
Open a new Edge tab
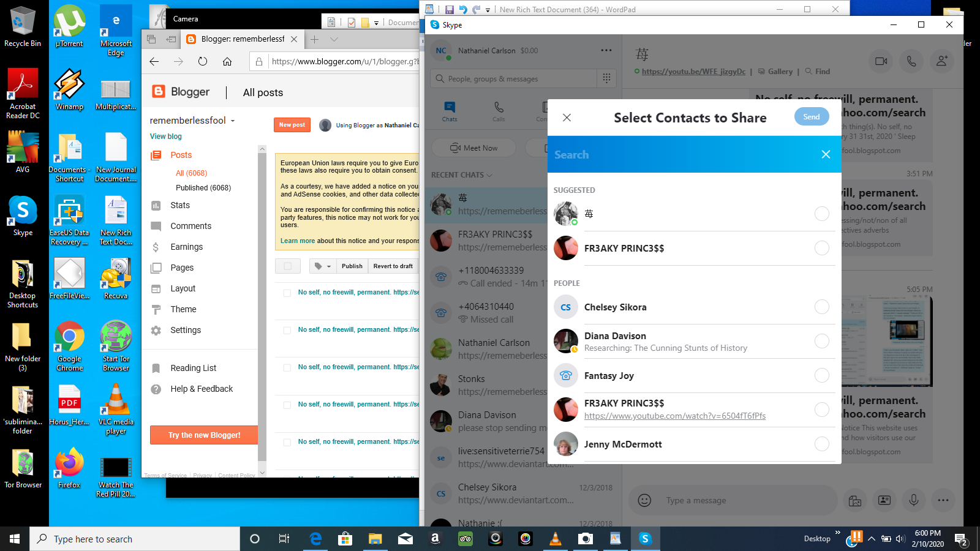[314, 39]
